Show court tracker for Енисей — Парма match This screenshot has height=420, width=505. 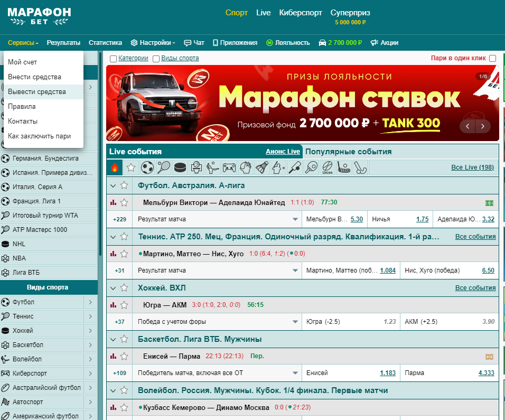[489, 357]
